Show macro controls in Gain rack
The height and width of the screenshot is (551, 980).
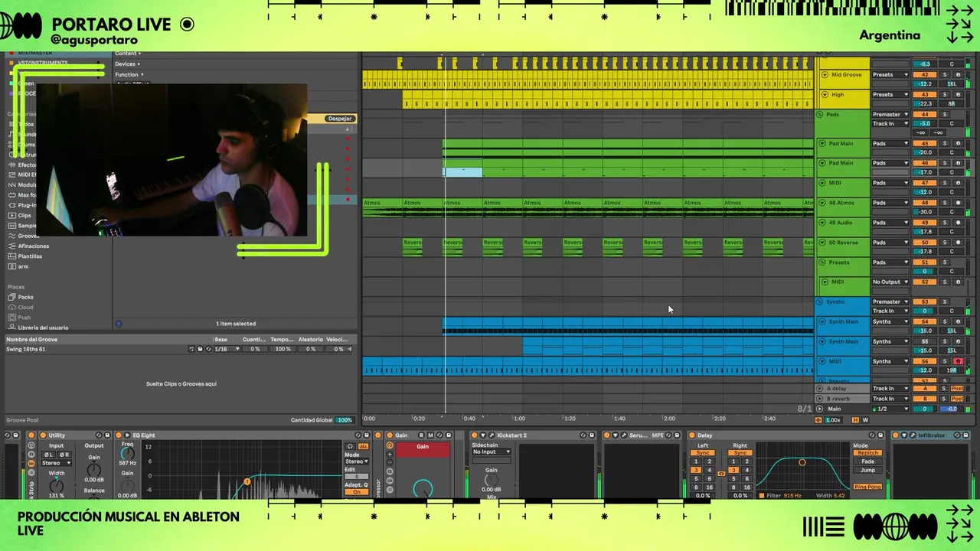click(390, 445)
